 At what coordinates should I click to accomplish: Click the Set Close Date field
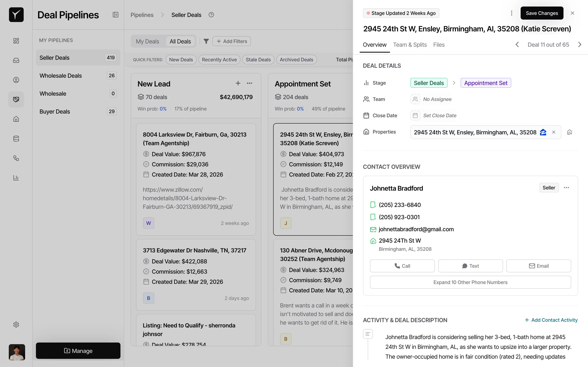point(439,116)
